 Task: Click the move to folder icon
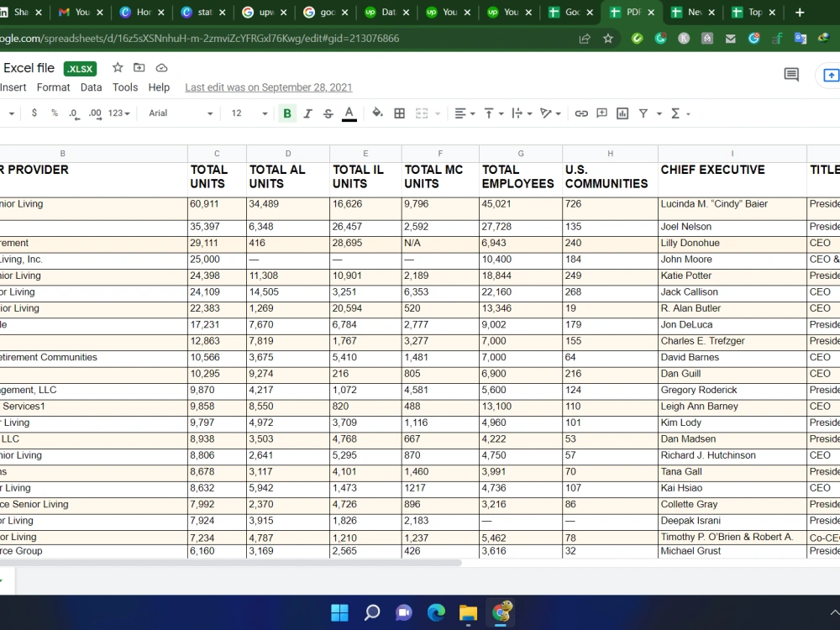[x=139, y=67]
